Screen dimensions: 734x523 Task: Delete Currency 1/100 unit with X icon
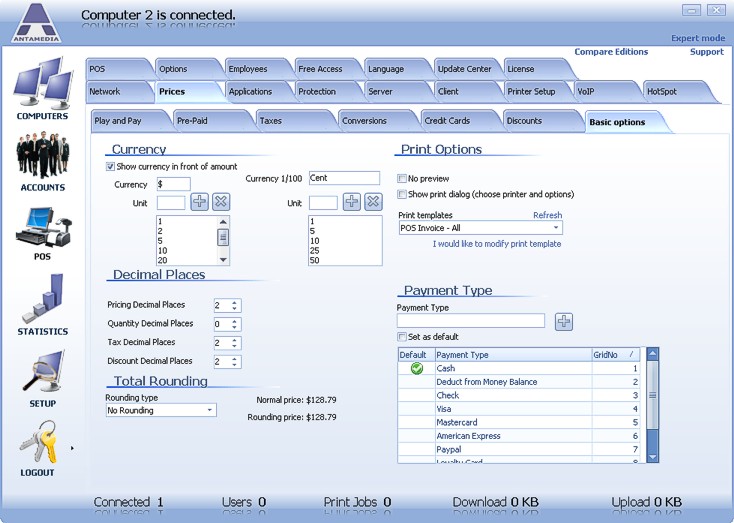coord(373,202)
